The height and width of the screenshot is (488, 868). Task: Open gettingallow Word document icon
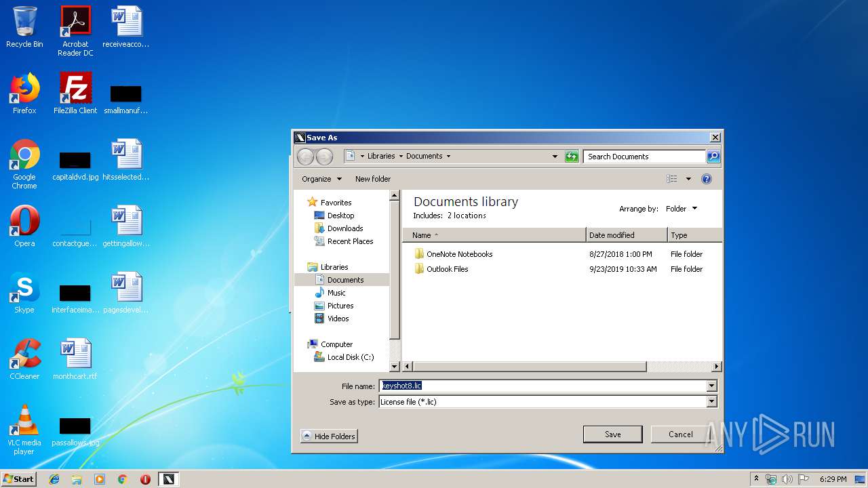(126, 227)
